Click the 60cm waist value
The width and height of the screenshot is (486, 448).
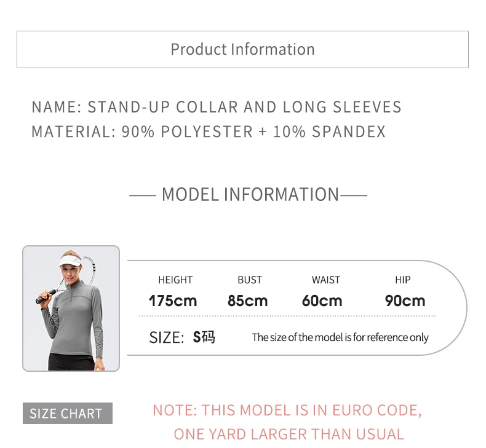[x=322, y=301]
